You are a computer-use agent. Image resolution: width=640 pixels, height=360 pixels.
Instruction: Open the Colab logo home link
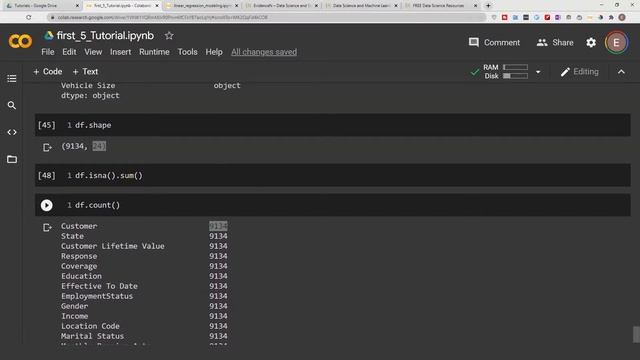tap(20, 41)
